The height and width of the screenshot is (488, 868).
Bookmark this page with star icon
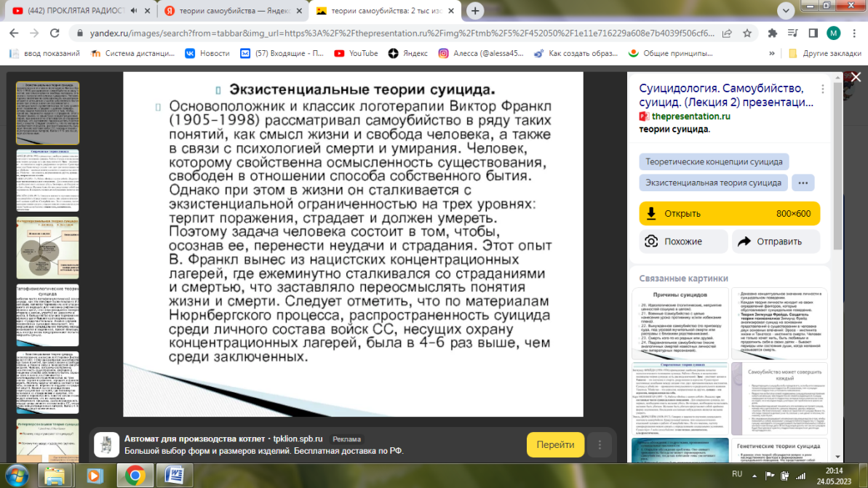(x=747, y=33)
